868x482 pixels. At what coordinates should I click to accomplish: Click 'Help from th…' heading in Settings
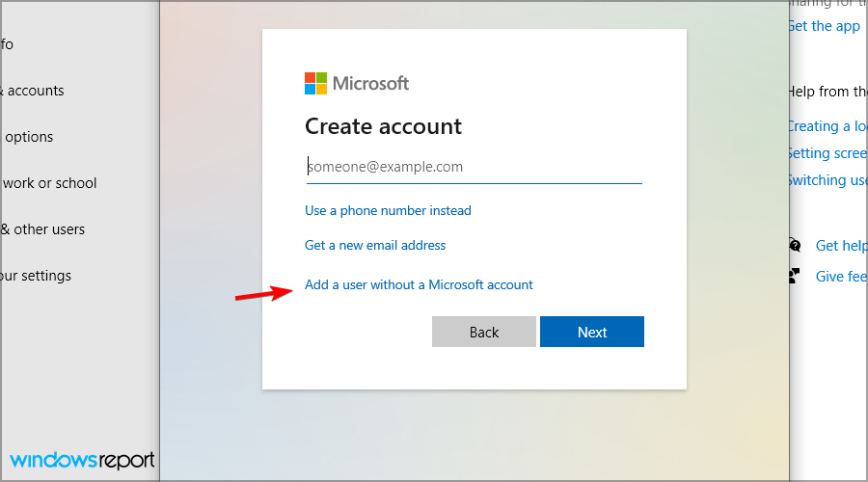(828, 92)
